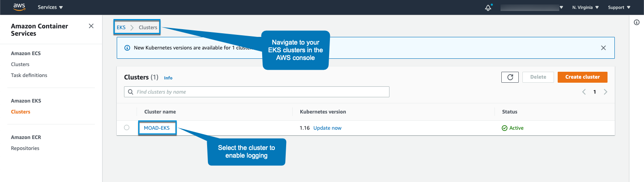The width and height of the screenshot is (644, 182).
Task: Dismiss the Kubernetes versions notification banner
Action: 603,48
